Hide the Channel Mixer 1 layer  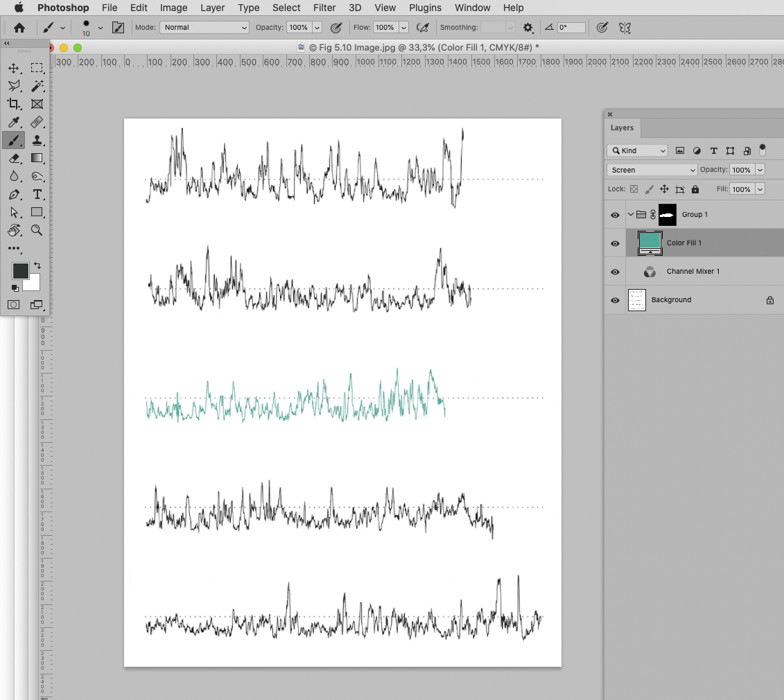[615, 272]
